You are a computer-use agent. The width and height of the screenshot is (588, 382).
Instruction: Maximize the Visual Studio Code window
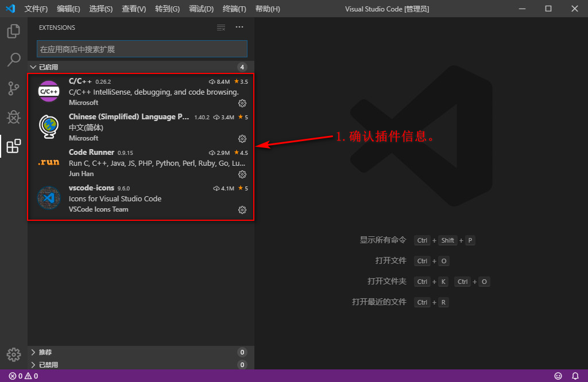click(x=548, y=9)
